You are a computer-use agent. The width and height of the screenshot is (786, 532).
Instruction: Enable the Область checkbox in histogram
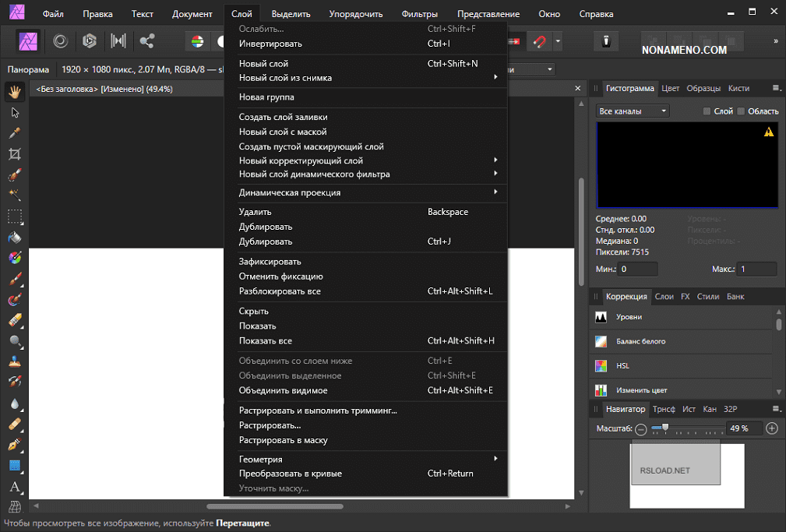(741, 111)
